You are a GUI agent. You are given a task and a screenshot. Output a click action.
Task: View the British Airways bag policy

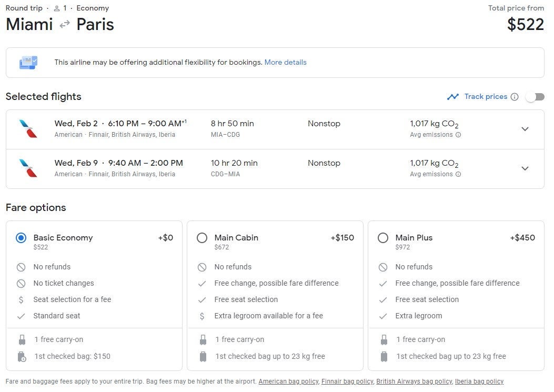(414, 381)
